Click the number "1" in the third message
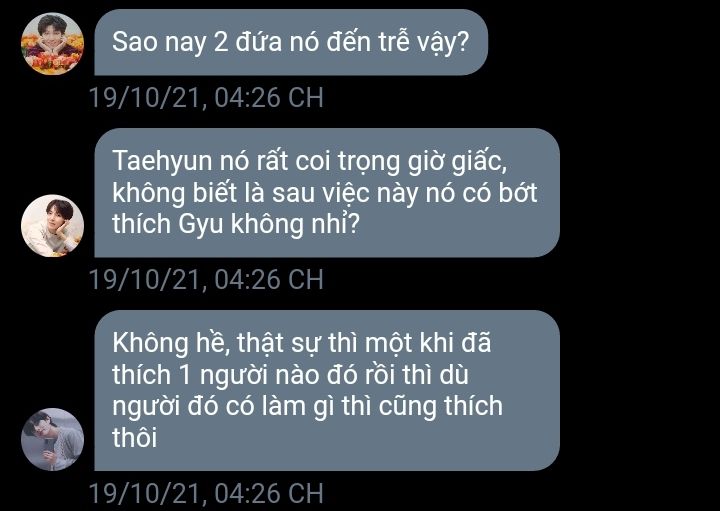 [x=184, y=376]
